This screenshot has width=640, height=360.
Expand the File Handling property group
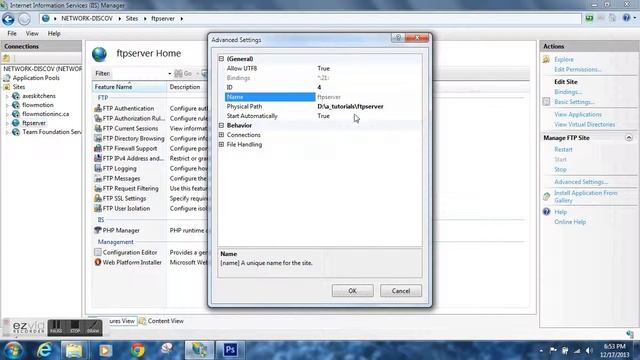point(221,144)
